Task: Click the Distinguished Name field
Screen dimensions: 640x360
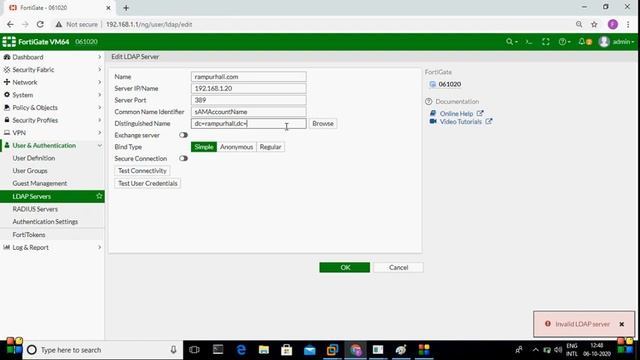Action: point(249,123)
